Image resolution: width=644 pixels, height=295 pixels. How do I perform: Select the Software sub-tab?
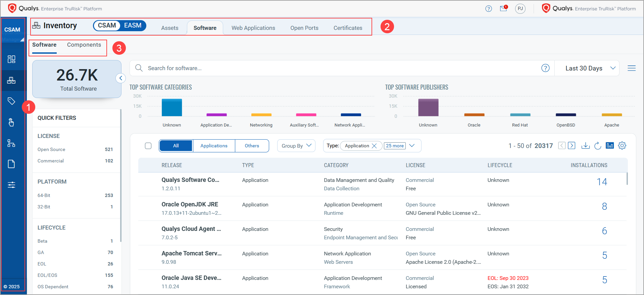44,45
